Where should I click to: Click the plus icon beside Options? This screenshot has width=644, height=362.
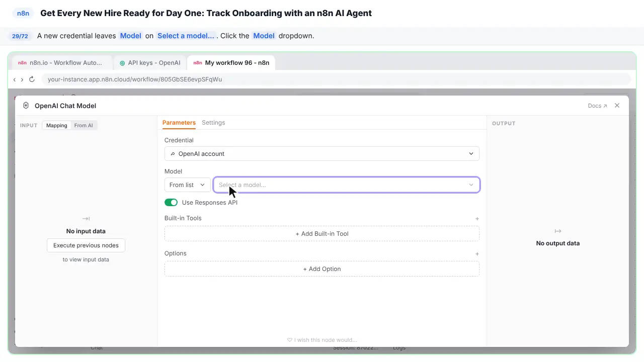pyautogui.click(x=477, y=254)
